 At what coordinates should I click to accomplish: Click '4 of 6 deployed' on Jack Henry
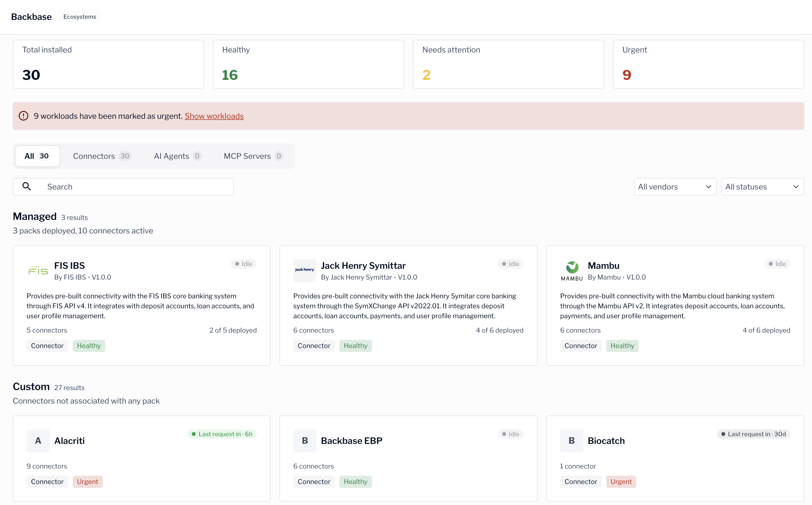tap(500, 330)
